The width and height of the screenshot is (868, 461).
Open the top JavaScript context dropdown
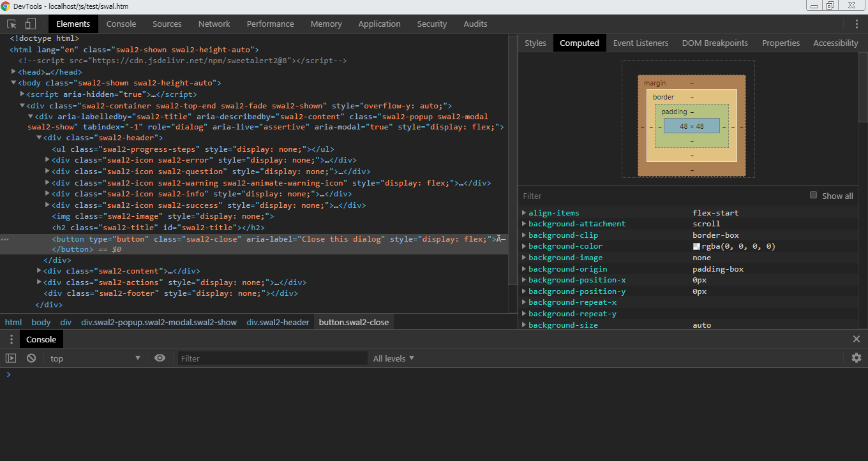[x=94, y=358]
